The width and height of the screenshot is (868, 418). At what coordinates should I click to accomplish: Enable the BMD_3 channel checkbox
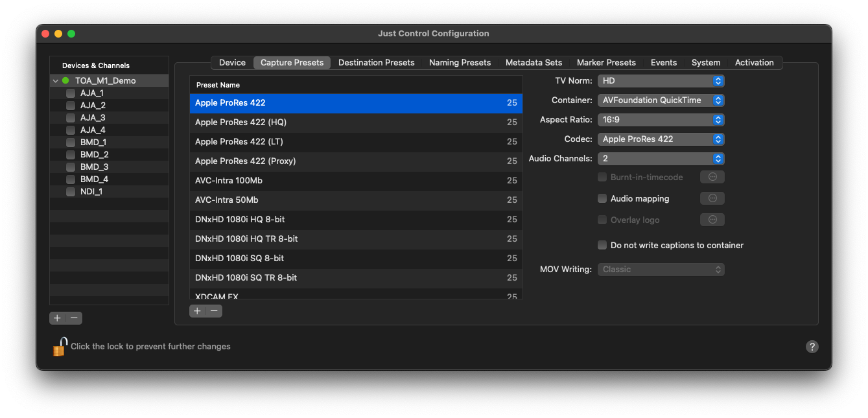[71, 167]
